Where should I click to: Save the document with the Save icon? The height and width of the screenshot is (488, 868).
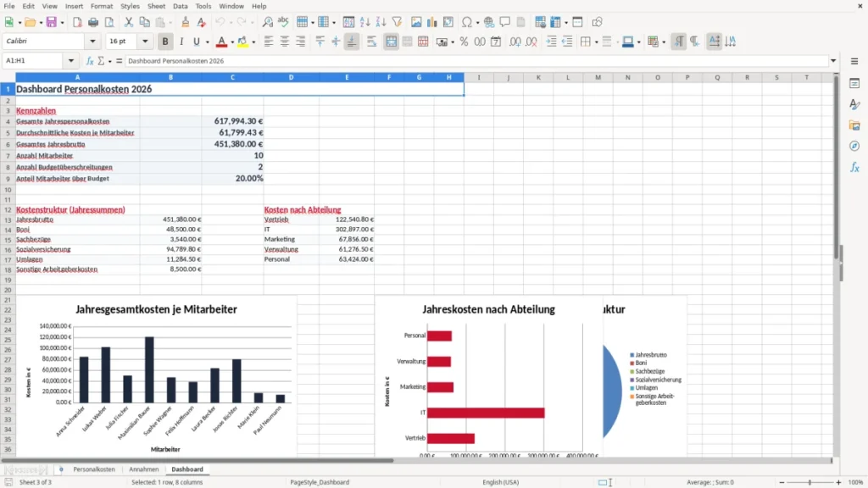(52, 22)
